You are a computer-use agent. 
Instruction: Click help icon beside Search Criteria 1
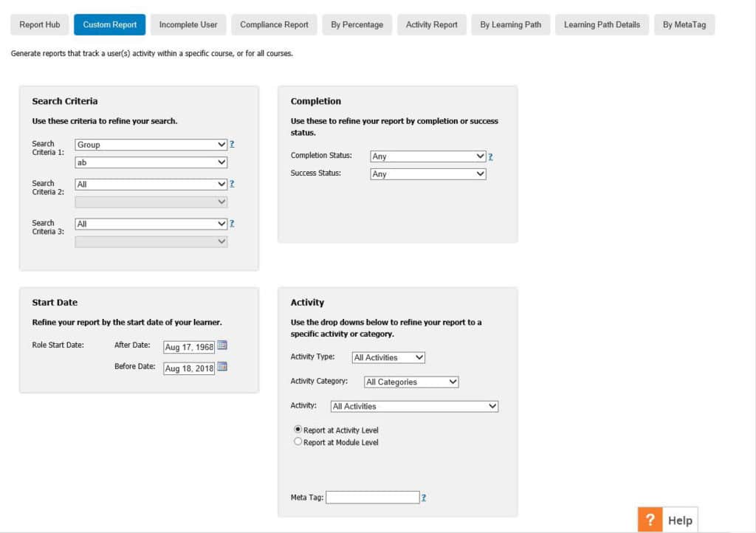pos(232,145)
